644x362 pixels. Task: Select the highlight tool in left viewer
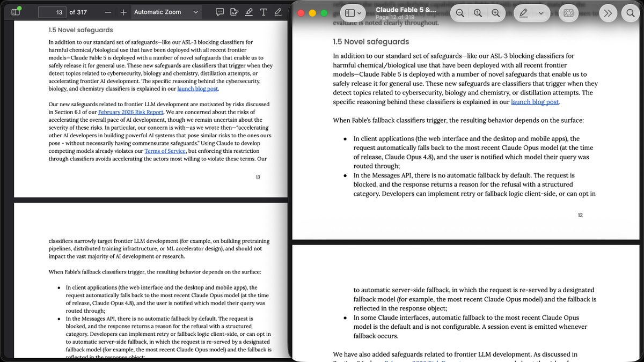click(x=249, y=12)
